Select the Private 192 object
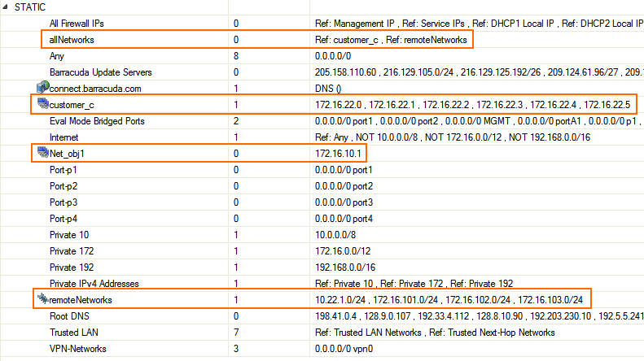644x361 pixels. pyautogui.click(x=72, y=267)
